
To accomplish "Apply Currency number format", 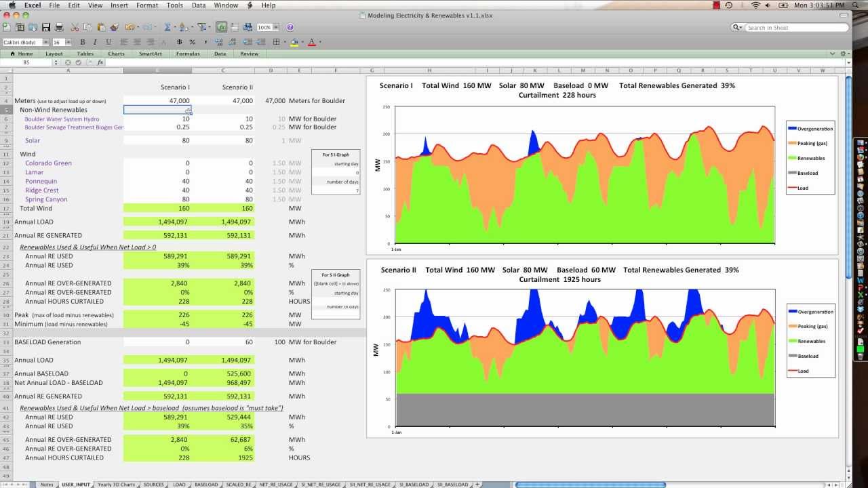I will pyautogui.click(x=179, y=42).
